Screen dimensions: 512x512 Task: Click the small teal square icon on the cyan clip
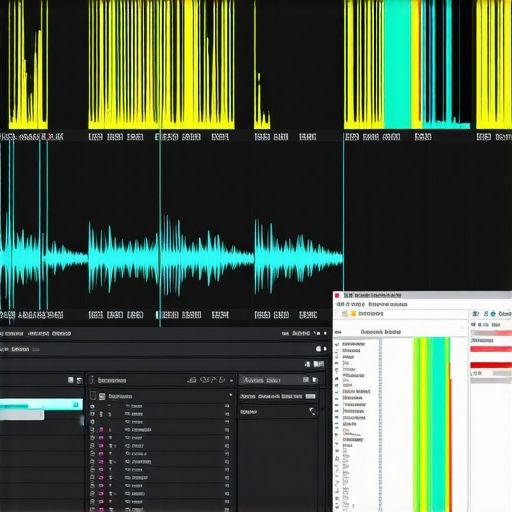[x=76, y=405]
